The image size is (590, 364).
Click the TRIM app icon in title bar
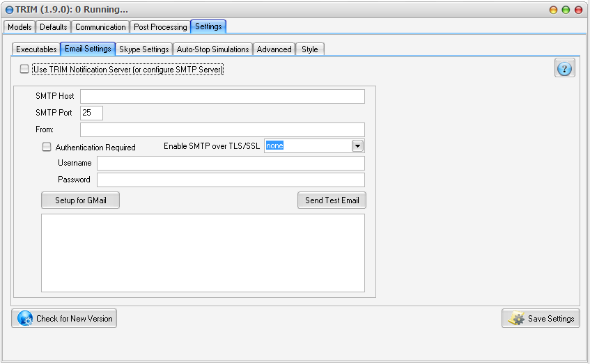[9, 10]
